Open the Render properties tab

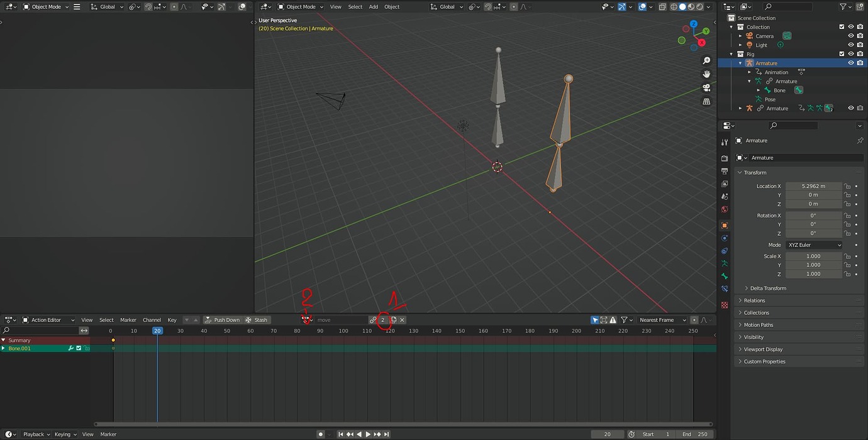coord(725,158)
